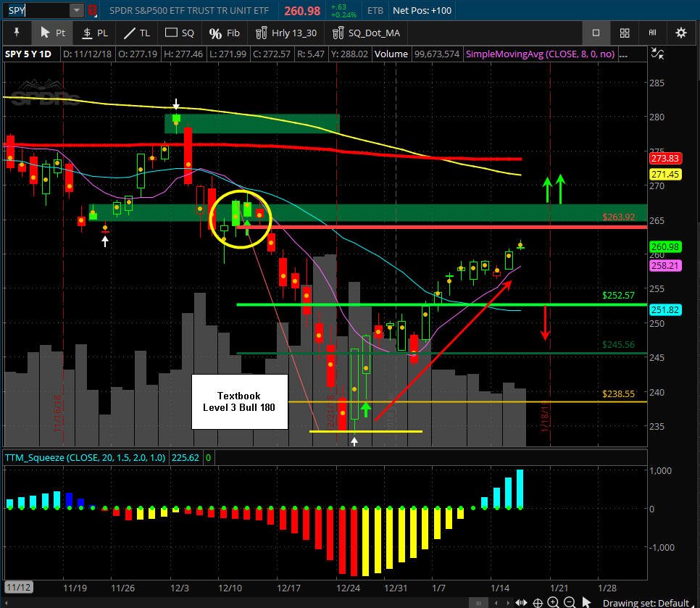Load the Hrly 13_30 study set

[286, 33]
